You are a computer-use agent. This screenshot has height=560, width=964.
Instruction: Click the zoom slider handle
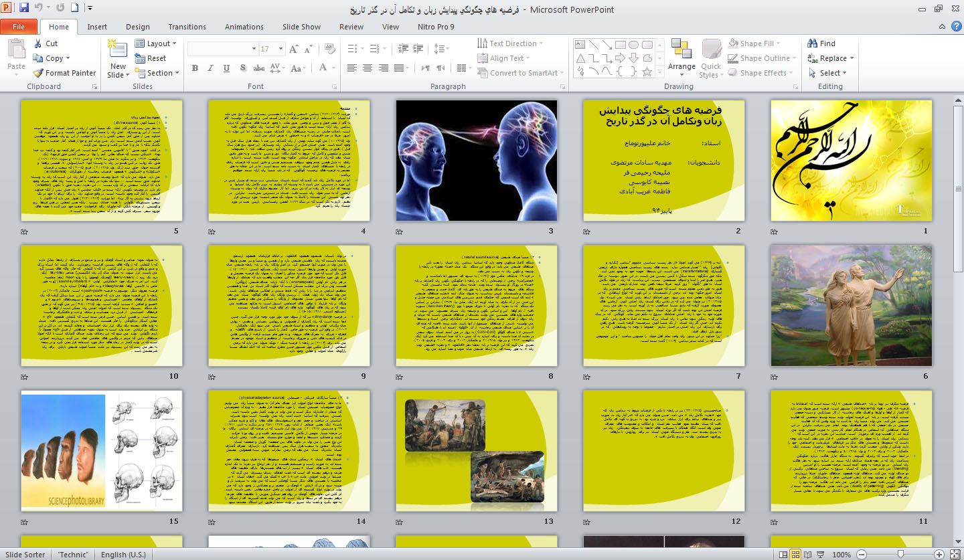[901, 555]
